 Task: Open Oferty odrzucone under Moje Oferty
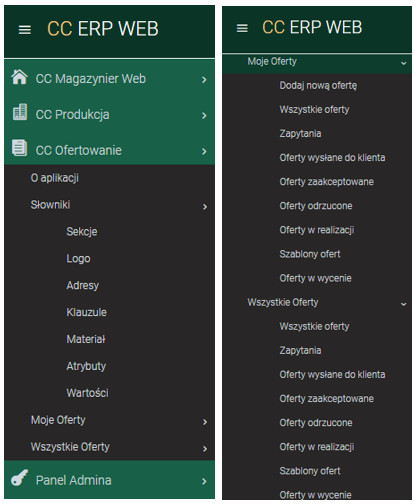tap(316, 206)
